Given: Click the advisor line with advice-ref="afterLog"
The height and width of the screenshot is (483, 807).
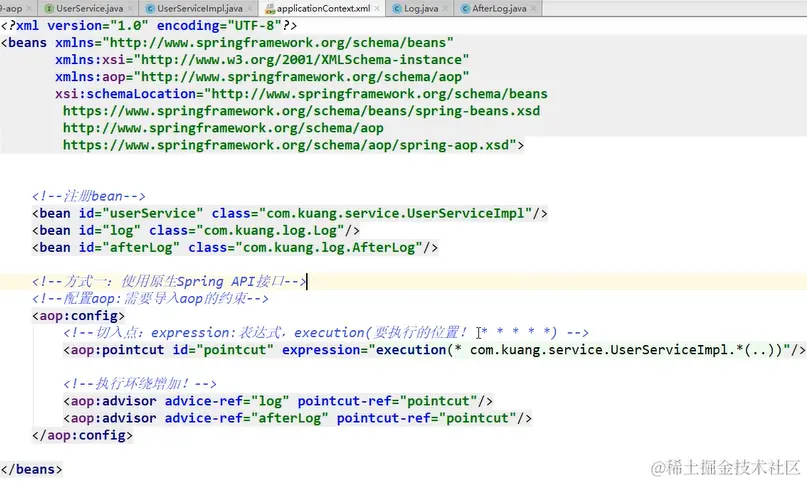Looking at the screenshot, I should [297, 418].
